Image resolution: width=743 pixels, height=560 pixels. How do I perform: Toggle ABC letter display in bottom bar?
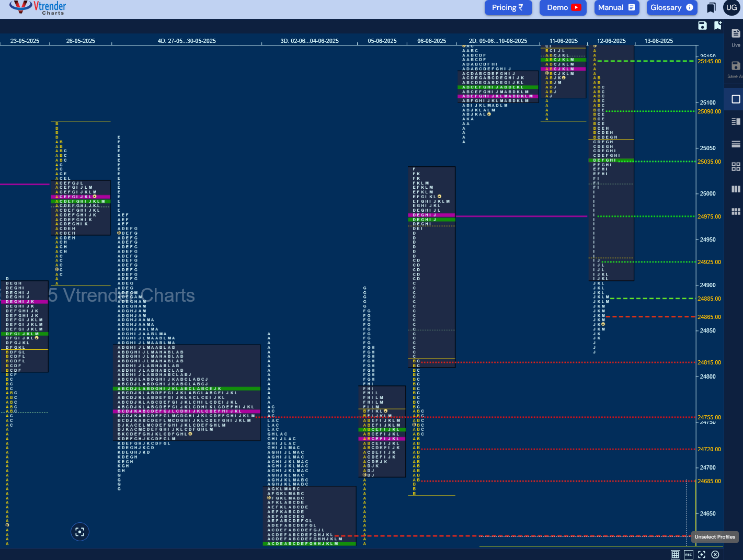coord(689,555)
